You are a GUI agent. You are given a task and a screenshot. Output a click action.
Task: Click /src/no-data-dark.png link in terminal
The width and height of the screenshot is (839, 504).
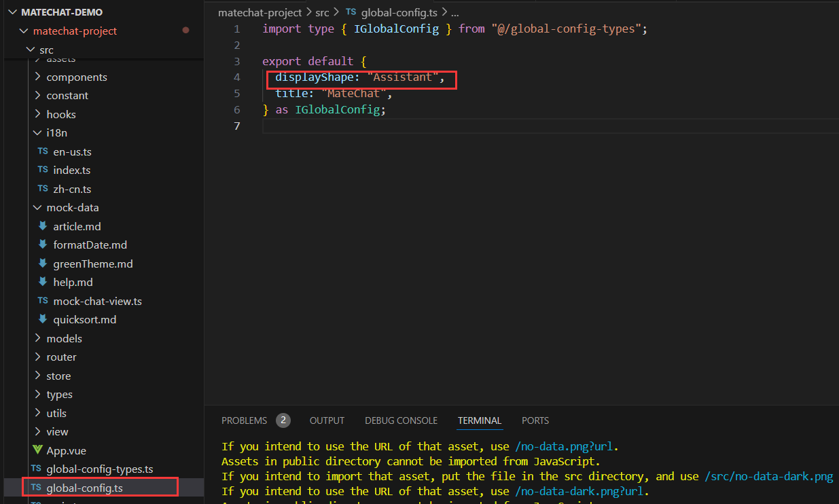tap(768, 476)
